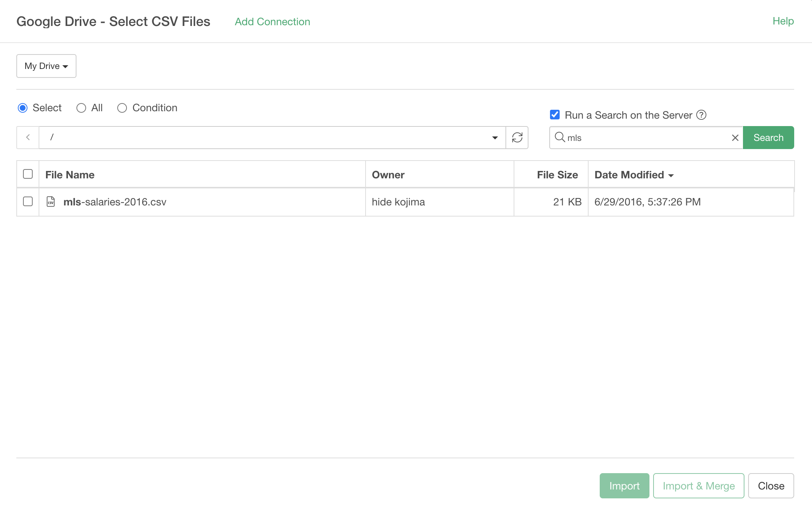Click the back arrow navigation icon
Viewport: 812px width, 508px height.
coord(28,138)
